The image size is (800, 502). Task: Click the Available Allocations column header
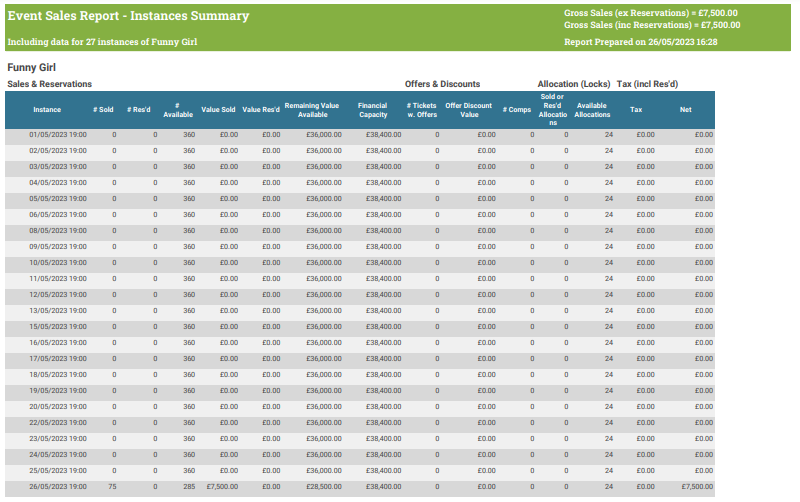click(592, 110)
